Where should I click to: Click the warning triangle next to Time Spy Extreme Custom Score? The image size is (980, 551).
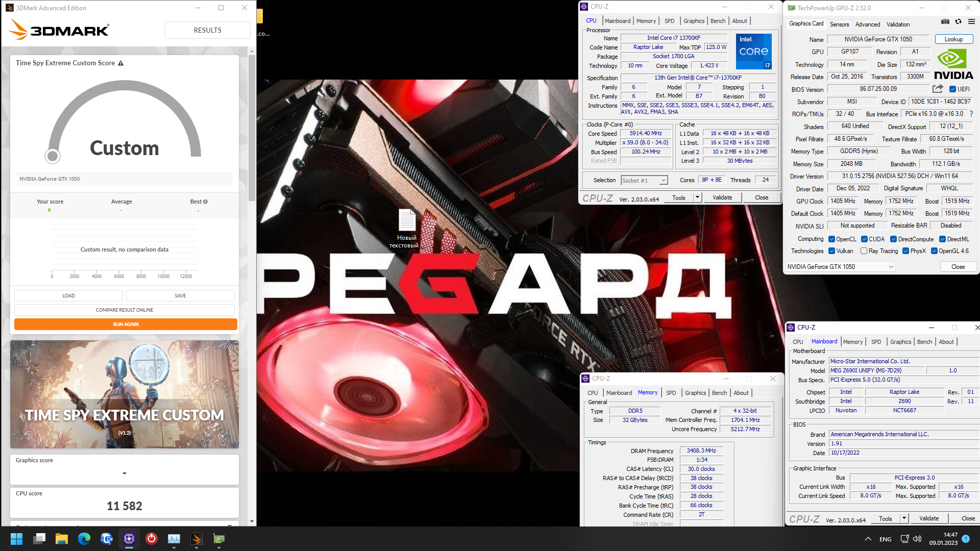(121, 63)
